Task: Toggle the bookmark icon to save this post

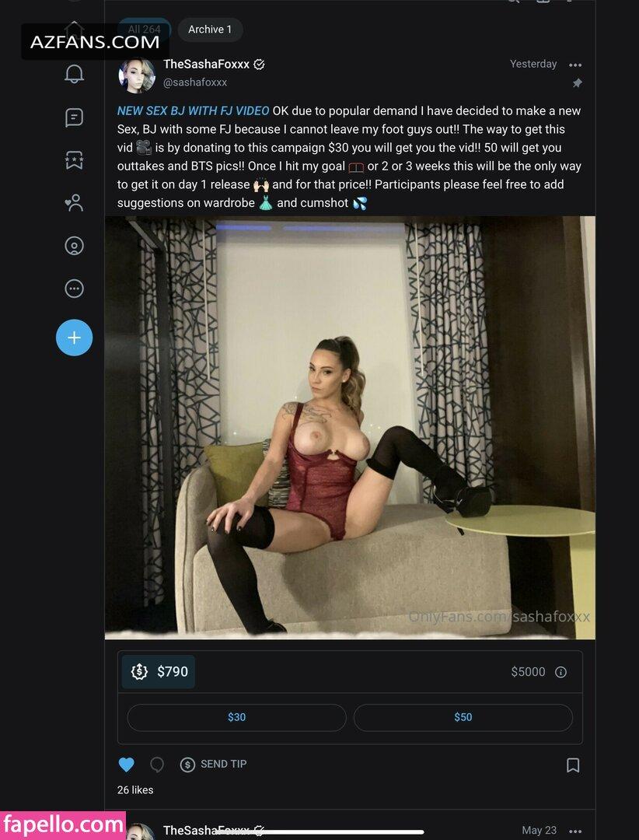Action: tap(573, 765)
